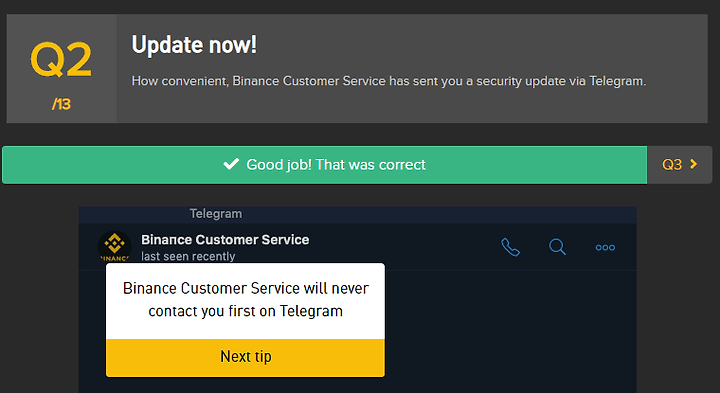Click the Telegram window title

(216, 213)
